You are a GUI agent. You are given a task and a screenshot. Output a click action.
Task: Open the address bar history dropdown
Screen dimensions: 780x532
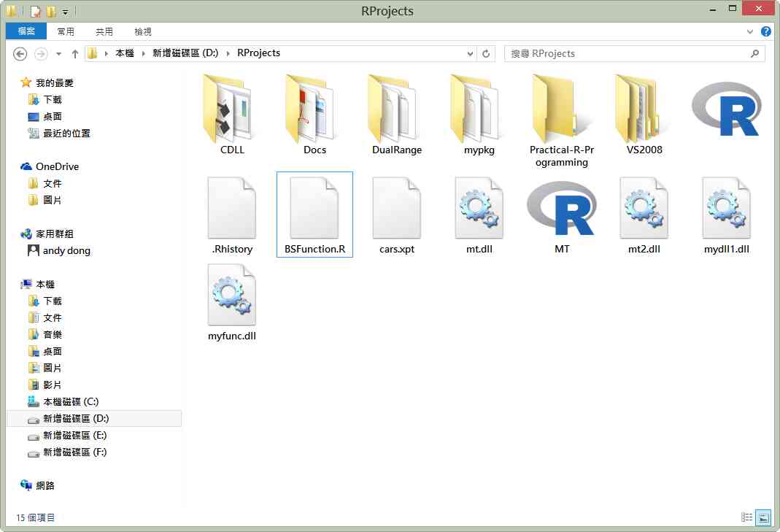(471, 53)
